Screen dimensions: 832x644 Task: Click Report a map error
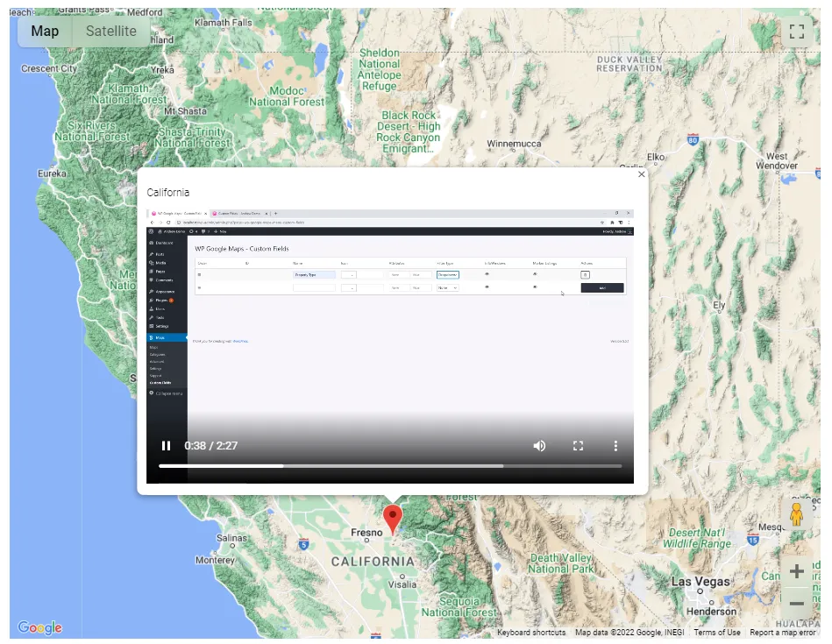click(783, 633)
